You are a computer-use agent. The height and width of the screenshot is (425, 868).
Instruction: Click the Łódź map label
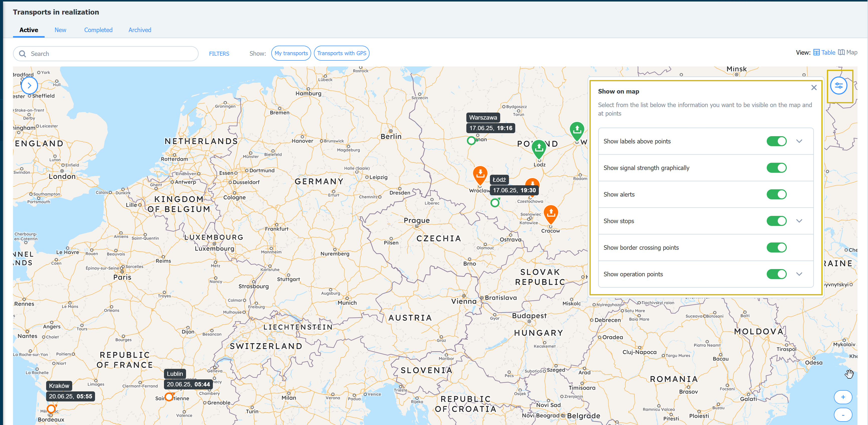[499, 180]
